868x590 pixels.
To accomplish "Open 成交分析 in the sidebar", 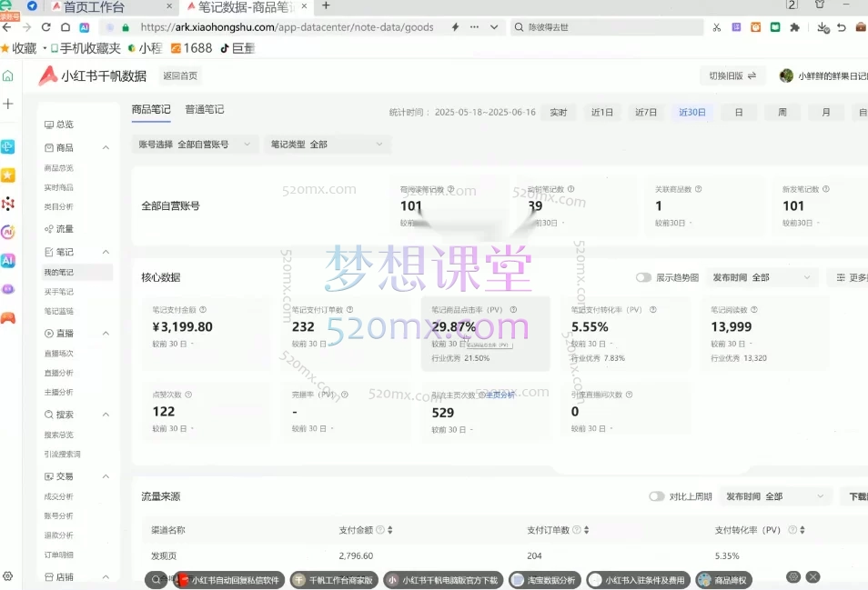I will (58, 496).
